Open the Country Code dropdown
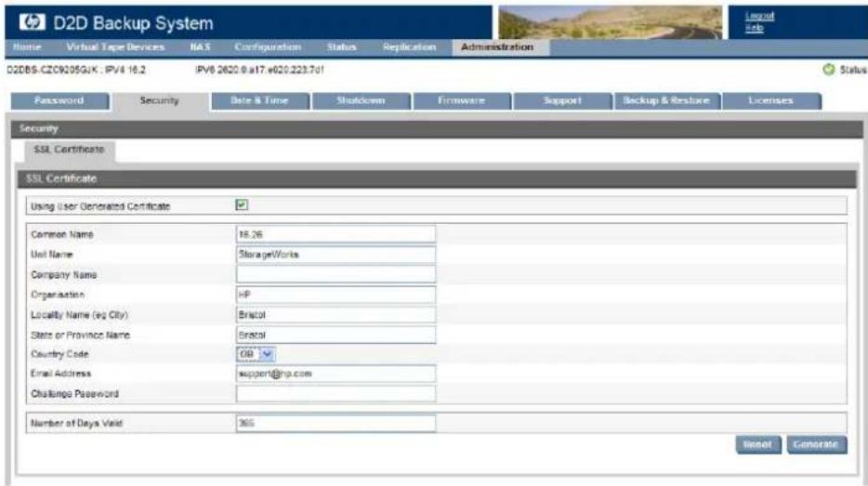The height and width of the screenshot is (486, 868). click(256, 354)
